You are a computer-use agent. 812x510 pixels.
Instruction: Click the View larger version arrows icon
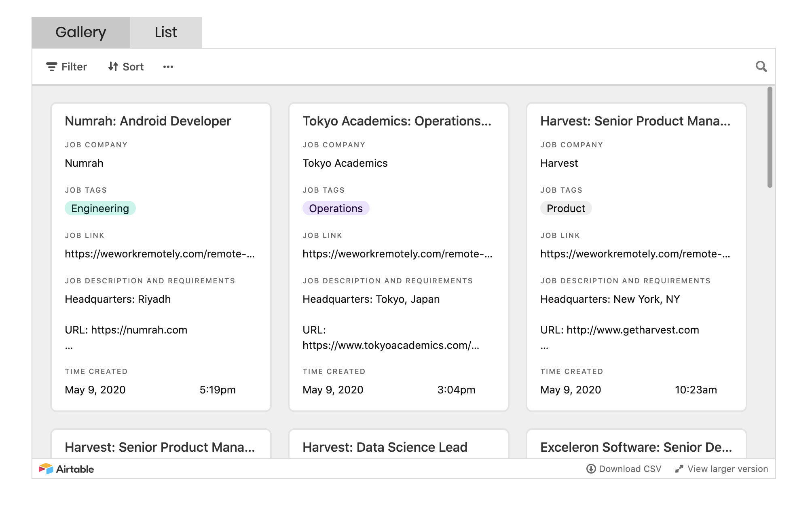click(x=679, y=469)
